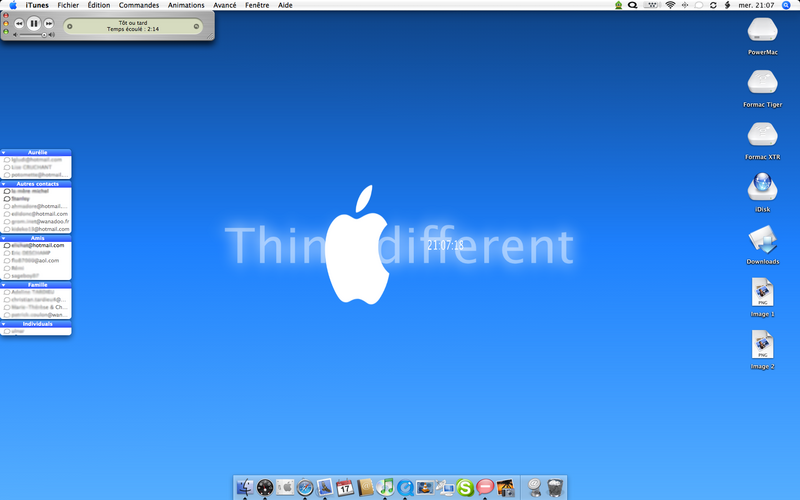This screenshot has width=800, height=500.
Task: Open the Fichier menu
Action: 68,5
